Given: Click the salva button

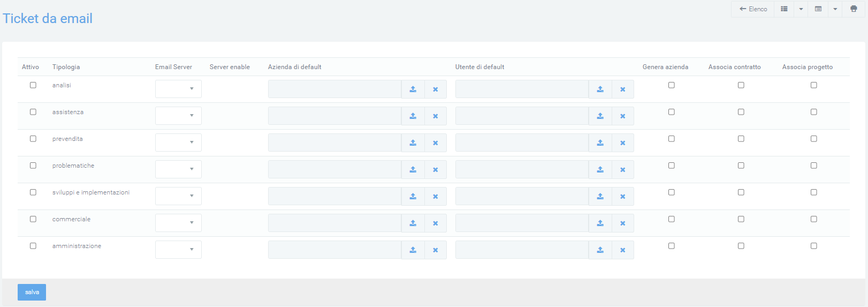Looking at the screenshot, I should 32,292.
